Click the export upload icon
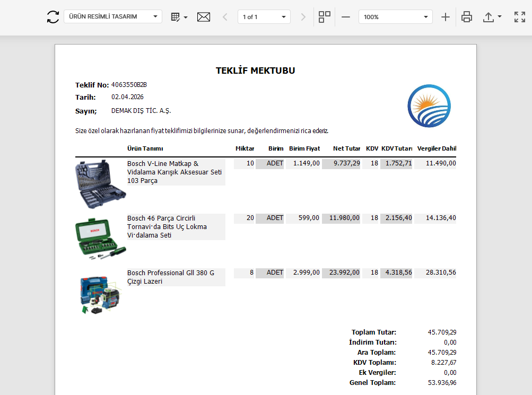Image resolution: width=532 pixels, height=395 pixels. pos(489,17)
